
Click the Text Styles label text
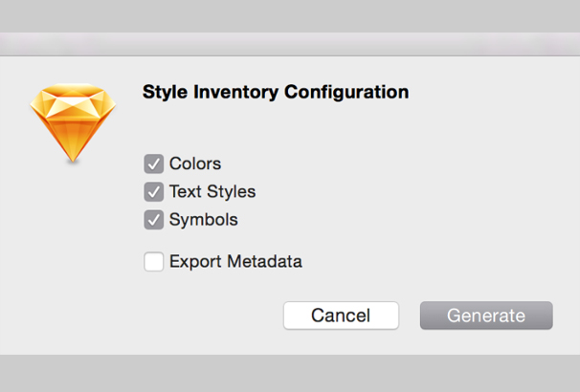[212, 191]
